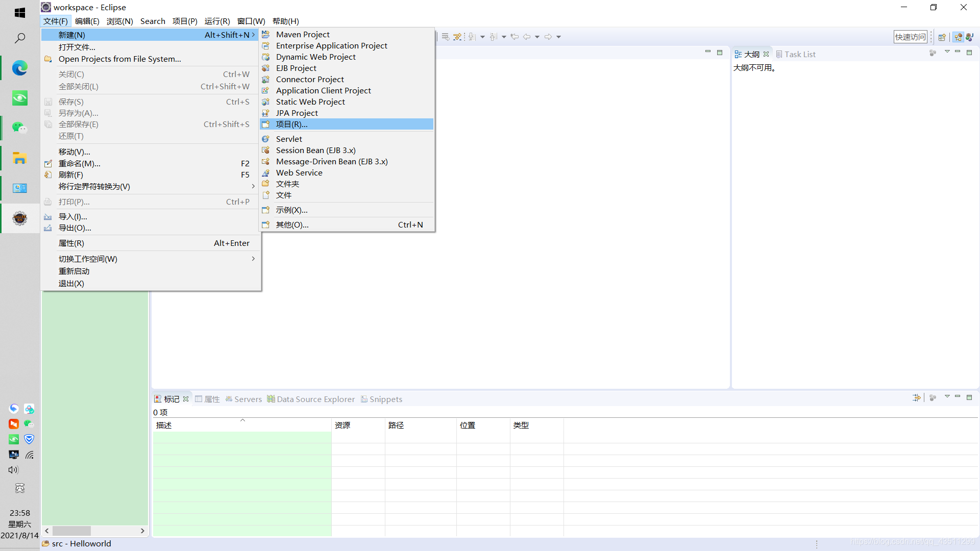Close the 大纲 outline tab

[x=766, y=54]
